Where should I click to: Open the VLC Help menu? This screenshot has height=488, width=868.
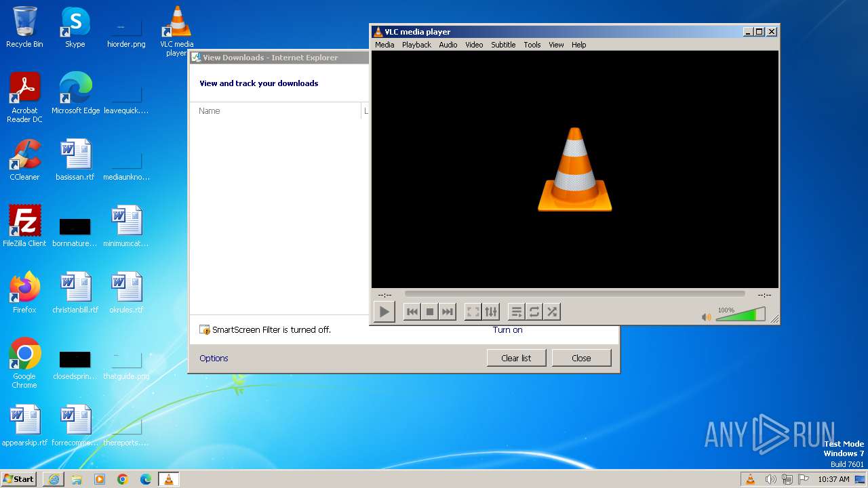[x=578, y=45]
